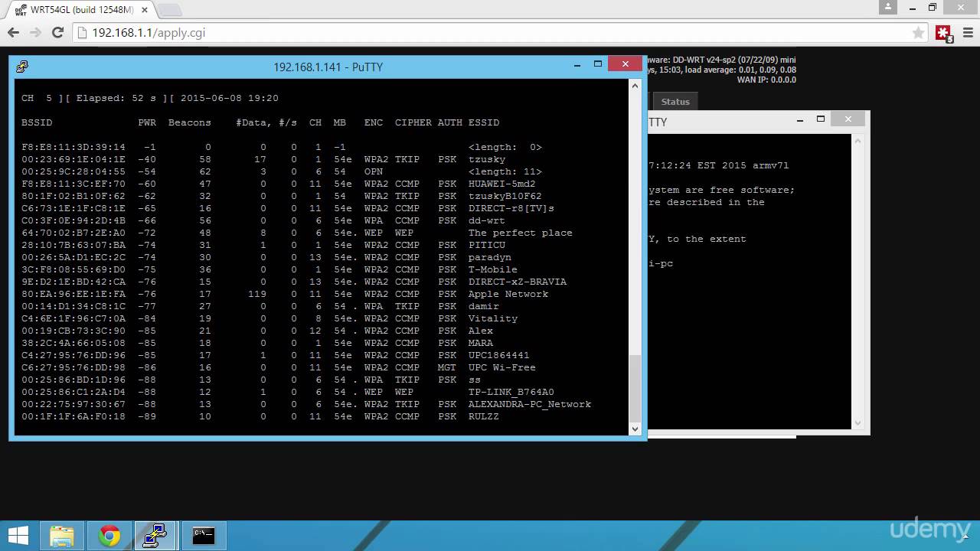This screenshot has height=551, width=980.
Task: Close the 192.168.1.141 PuTTY window
Action: 626,64
